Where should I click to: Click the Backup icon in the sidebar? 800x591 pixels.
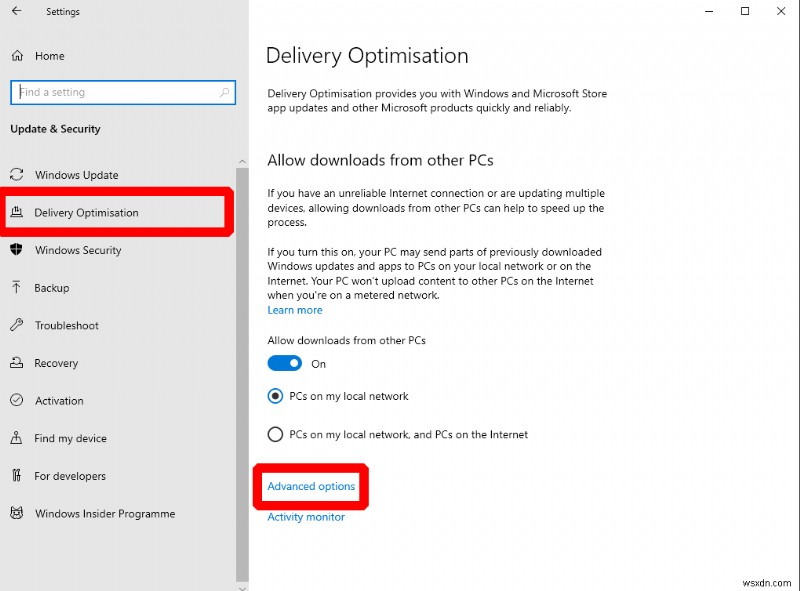(17, 288)
